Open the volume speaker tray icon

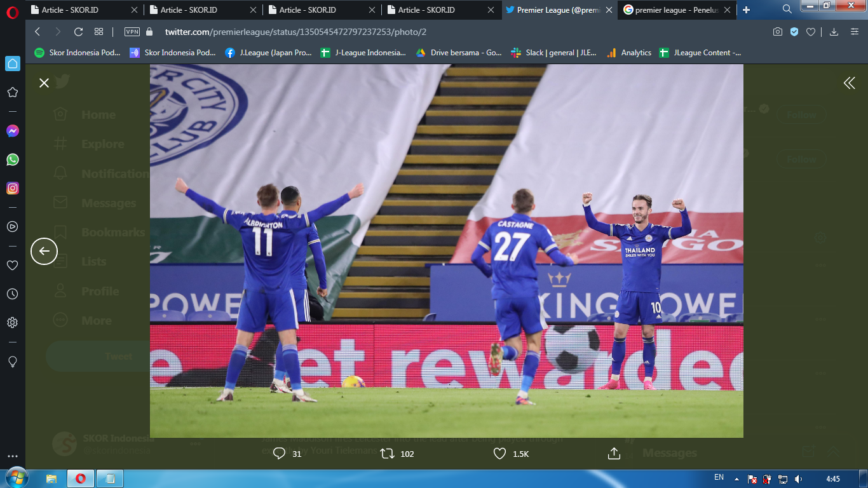tap(798, 478)
